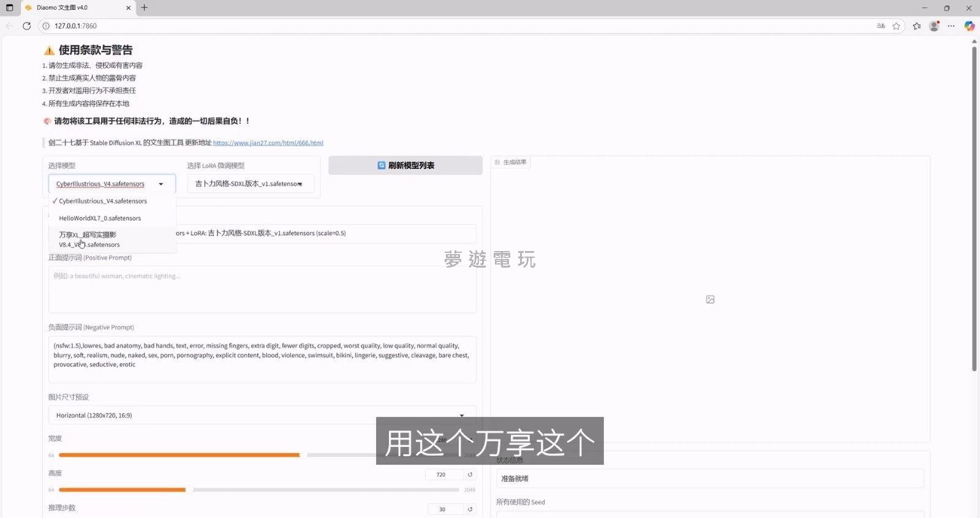980x518 pixels.
Task: Open the browser profile avatar icon
Action: pyautogui.click(x=934, y=26)
